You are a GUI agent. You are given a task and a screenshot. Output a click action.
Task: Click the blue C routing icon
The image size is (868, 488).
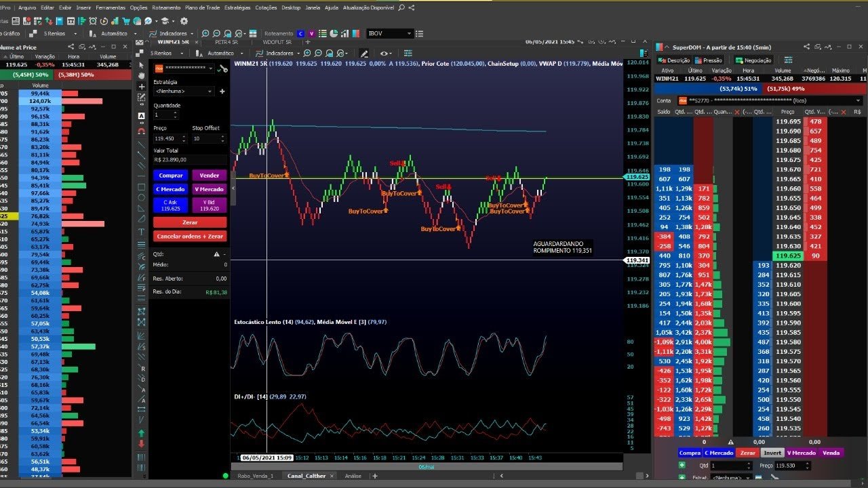301,33
